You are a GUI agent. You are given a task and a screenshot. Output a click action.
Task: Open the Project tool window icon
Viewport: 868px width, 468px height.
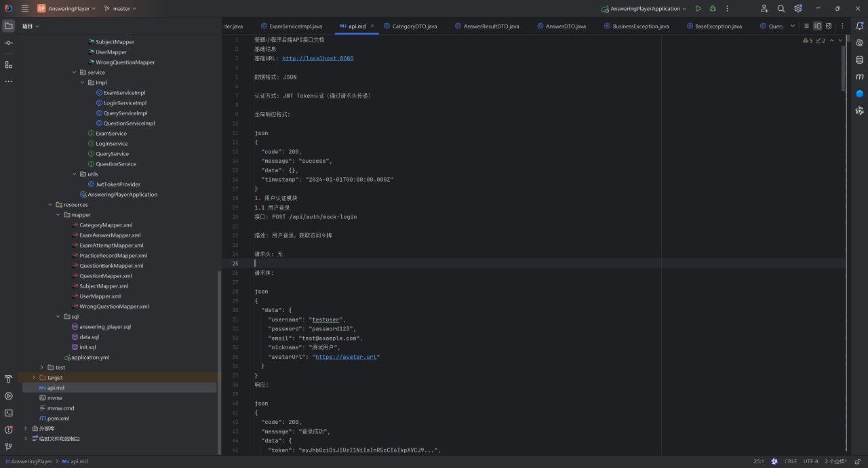[9, 26]
